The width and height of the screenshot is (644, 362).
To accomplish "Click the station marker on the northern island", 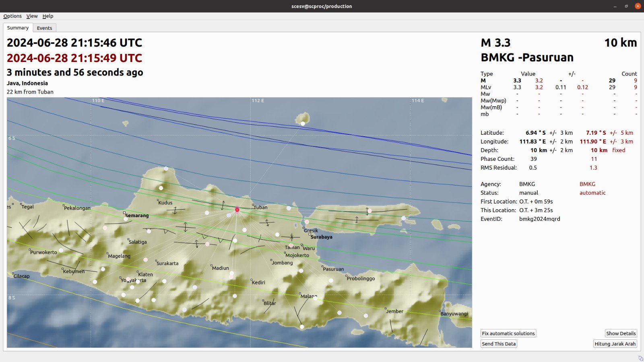I will pos(303,123).
